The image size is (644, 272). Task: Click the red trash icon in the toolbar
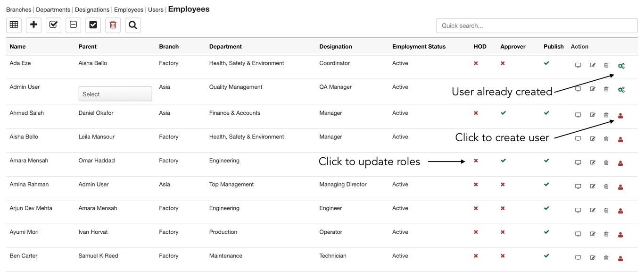point(113,25)
